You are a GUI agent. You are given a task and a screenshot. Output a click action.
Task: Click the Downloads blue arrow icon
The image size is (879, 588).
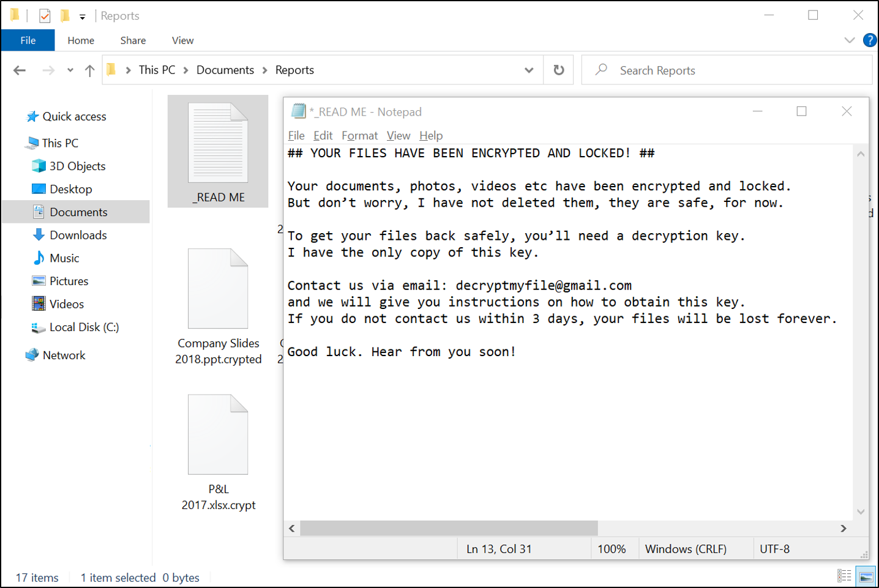tap(39, 235)
